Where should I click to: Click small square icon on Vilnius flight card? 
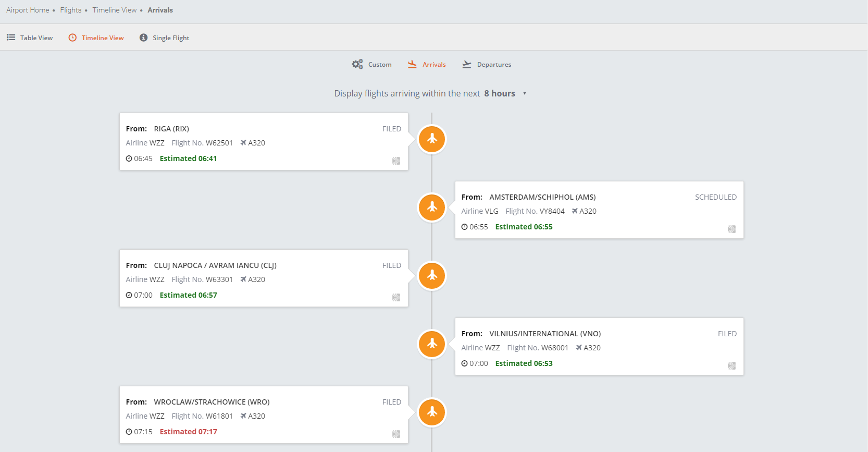tap(731, 365)
